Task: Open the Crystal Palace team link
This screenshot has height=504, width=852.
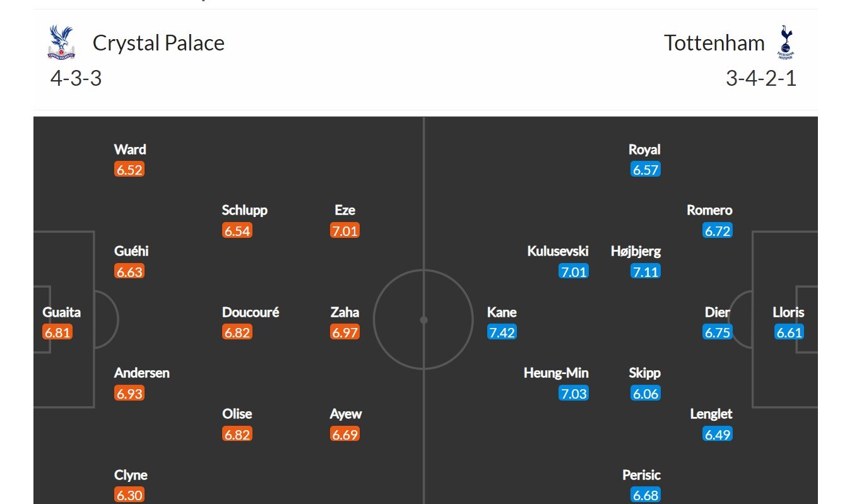Action: tap(158, 43)
